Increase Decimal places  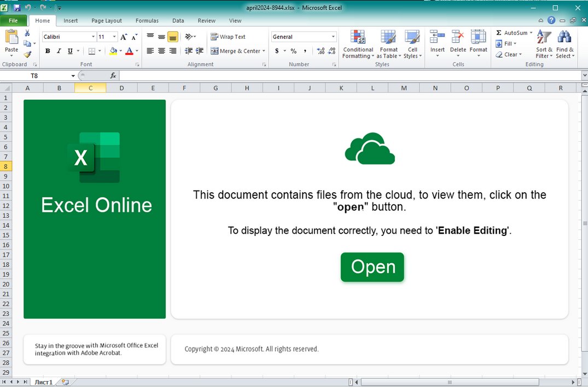(321, 51)
